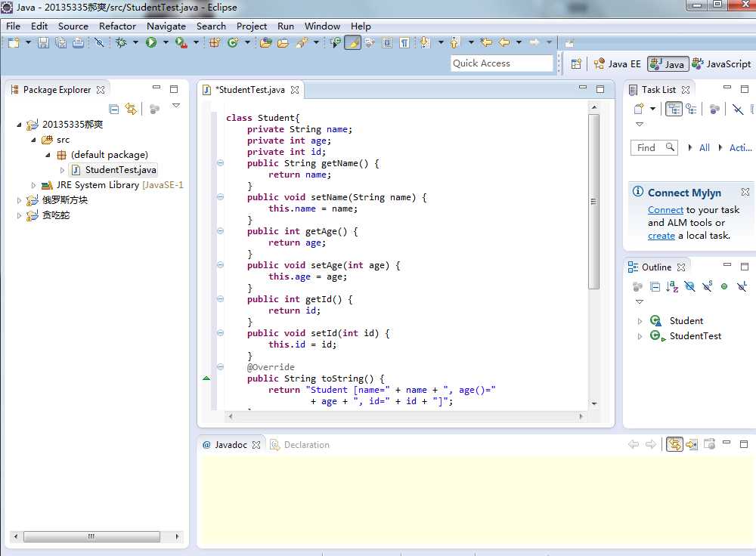Click the Open Task toolbar icon
The image size is (756, 556).
pos(283,43)
